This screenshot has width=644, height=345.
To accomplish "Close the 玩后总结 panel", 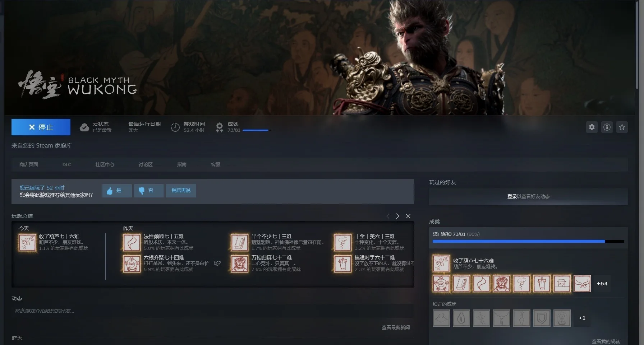I will coord(408,216).
